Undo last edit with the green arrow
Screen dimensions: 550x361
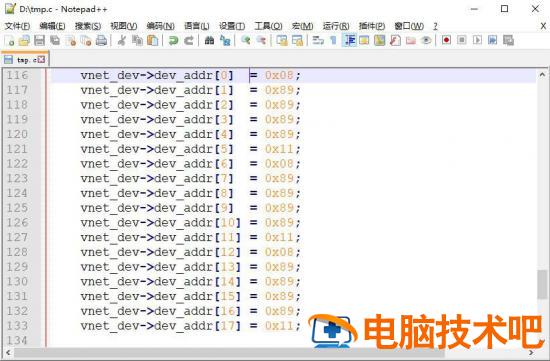(173, 41)
